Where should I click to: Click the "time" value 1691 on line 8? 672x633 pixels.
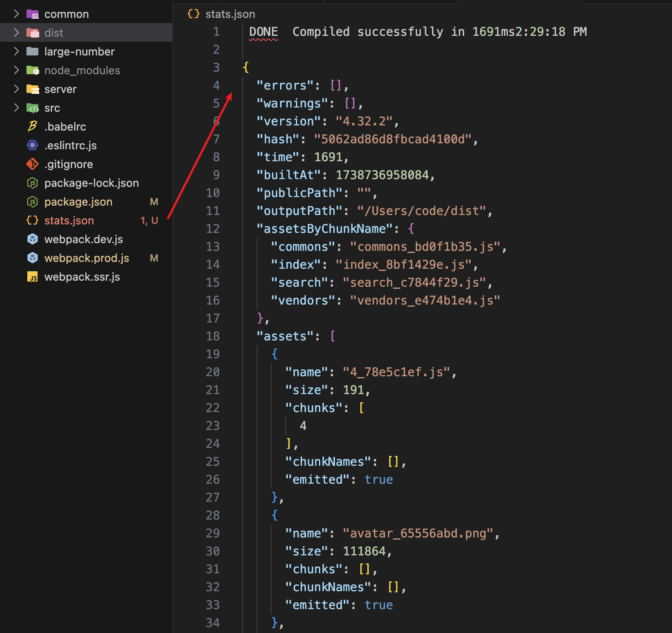[x=328, y=157]
